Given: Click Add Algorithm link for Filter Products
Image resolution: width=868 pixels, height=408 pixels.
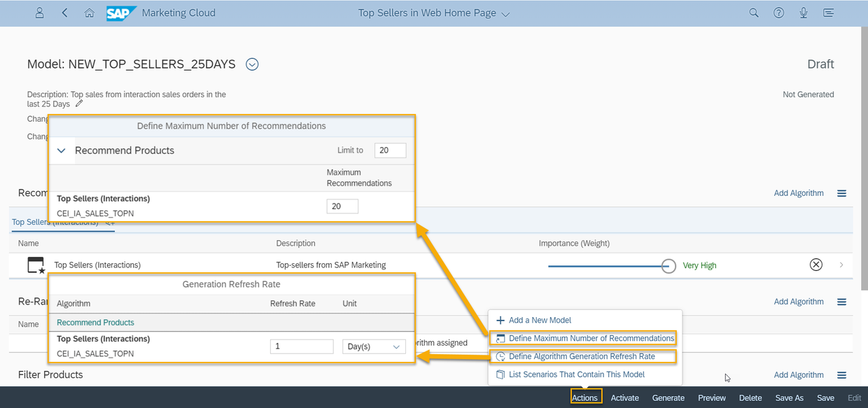Looking at the screenshot, I should coord(799,375).
